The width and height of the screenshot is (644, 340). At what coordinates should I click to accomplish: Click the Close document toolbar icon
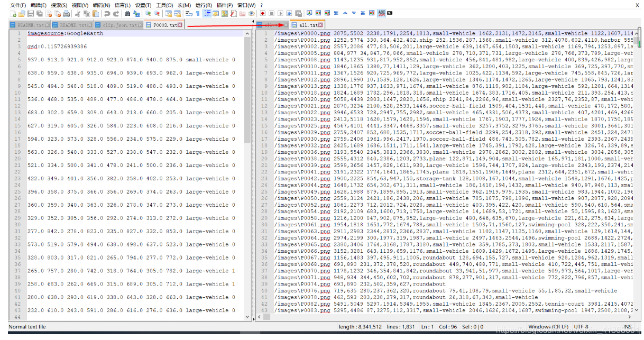click(48, 13)
